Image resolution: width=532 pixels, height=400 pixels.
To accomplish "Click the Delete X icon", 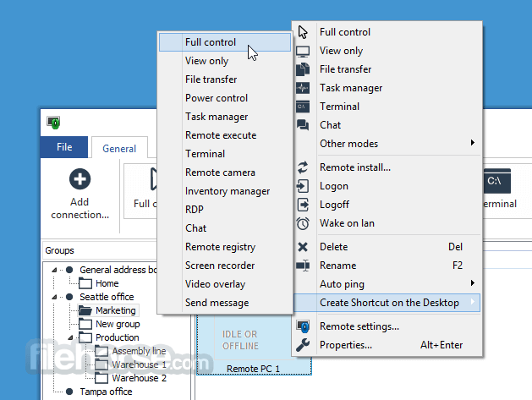I will [x=303, y=247].
